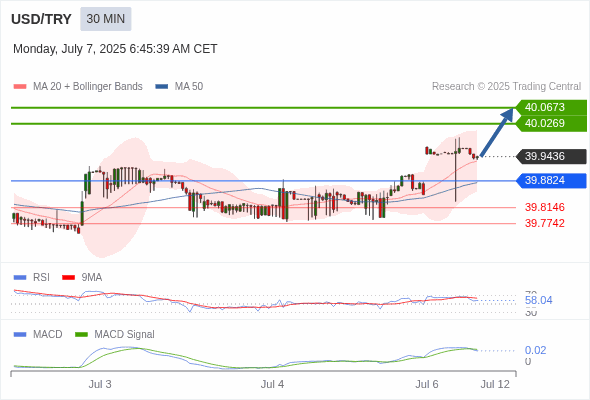Click the Trading Central research credit

(506, 87)
